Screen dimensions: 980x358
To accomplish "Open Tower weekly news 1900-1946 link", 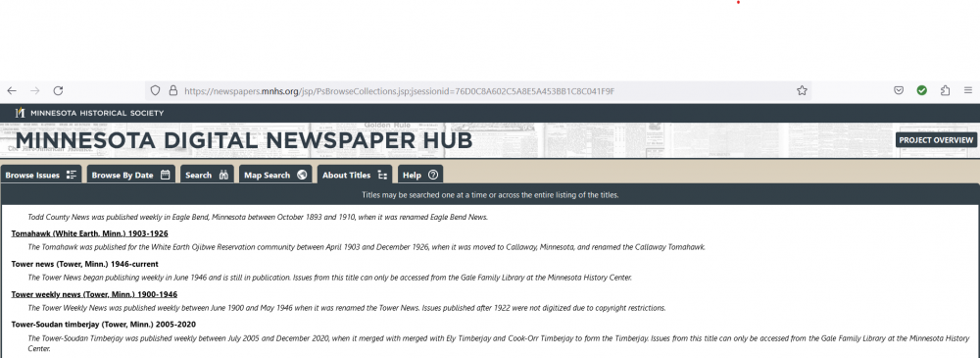I will pyautogui.click(x=94, y=294).
